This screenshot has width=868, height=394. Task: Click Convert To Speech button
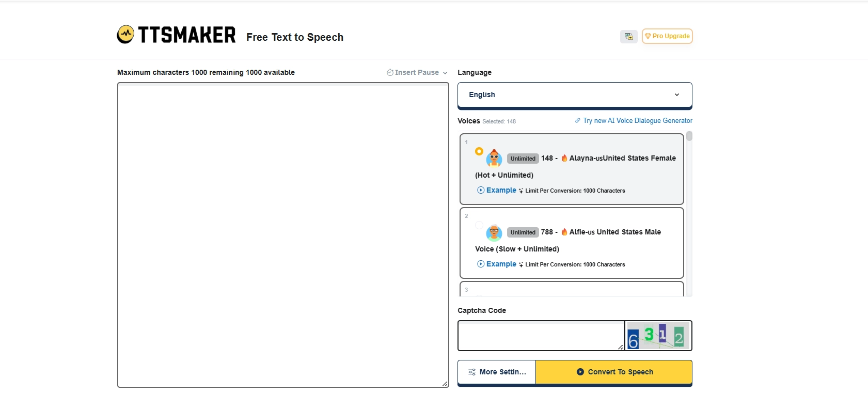pyautogui.click(x=614, y=372)
